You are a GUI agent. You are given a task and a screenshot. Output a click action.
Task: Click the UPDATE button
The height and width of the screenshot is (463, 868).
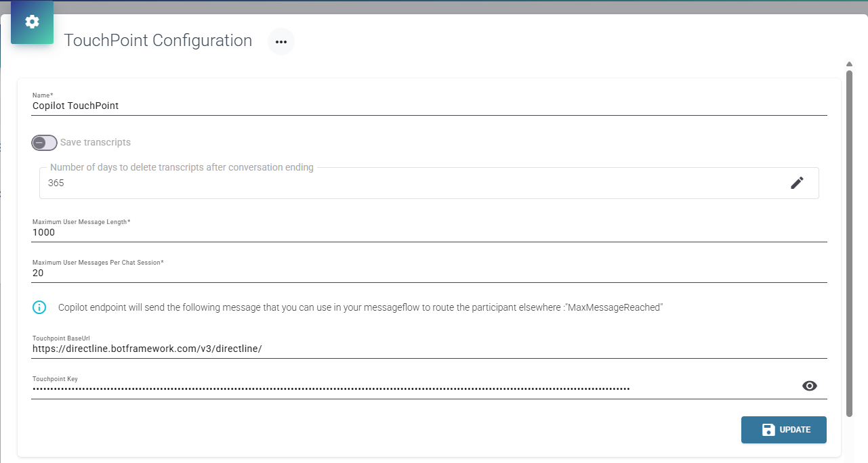[784, 430]
